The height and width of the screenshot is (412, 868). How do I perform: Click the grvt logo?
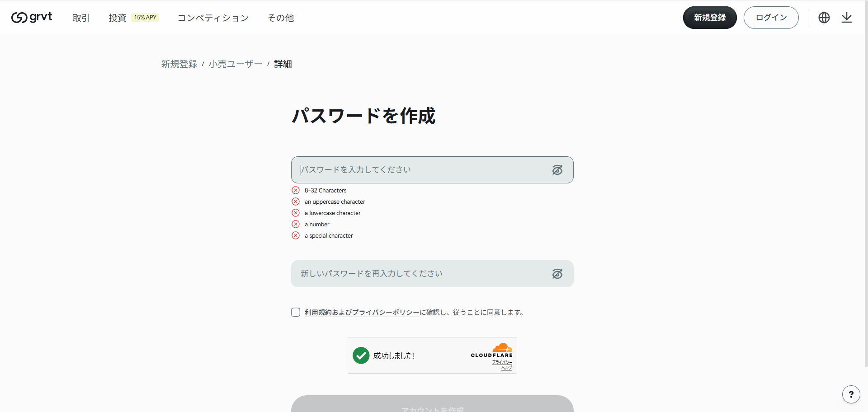(x=31, y=18)
